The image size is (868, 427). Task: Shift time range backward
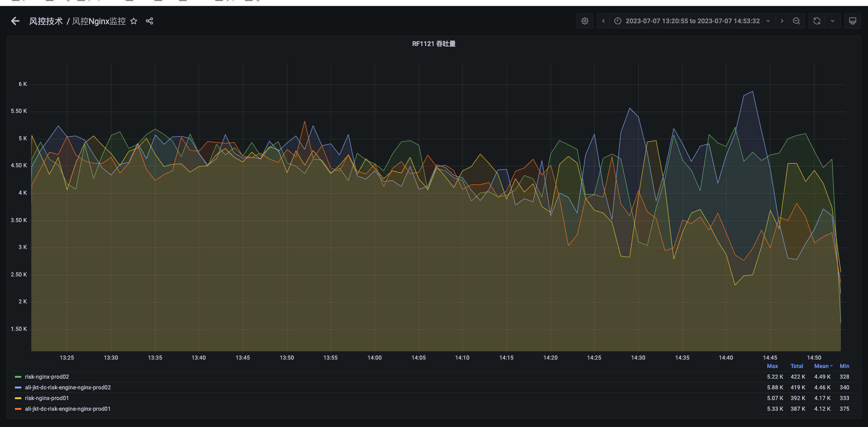click(x=603, y=21)
